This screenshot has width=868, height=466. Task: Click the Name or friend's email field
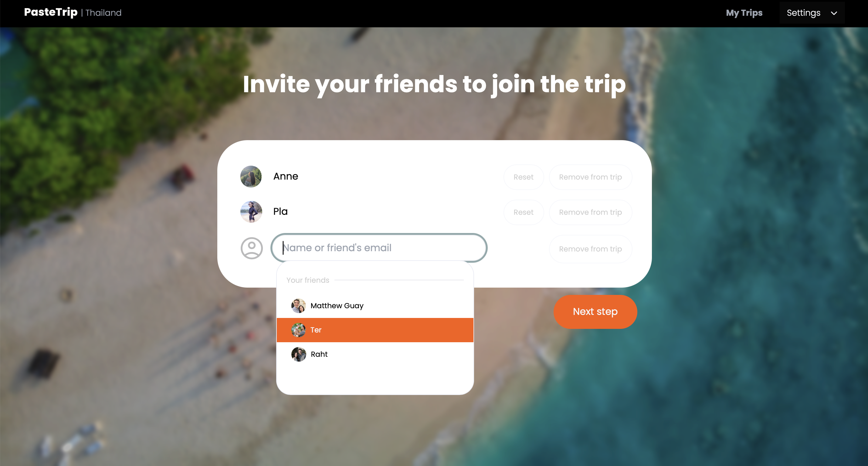coord(378,248)
